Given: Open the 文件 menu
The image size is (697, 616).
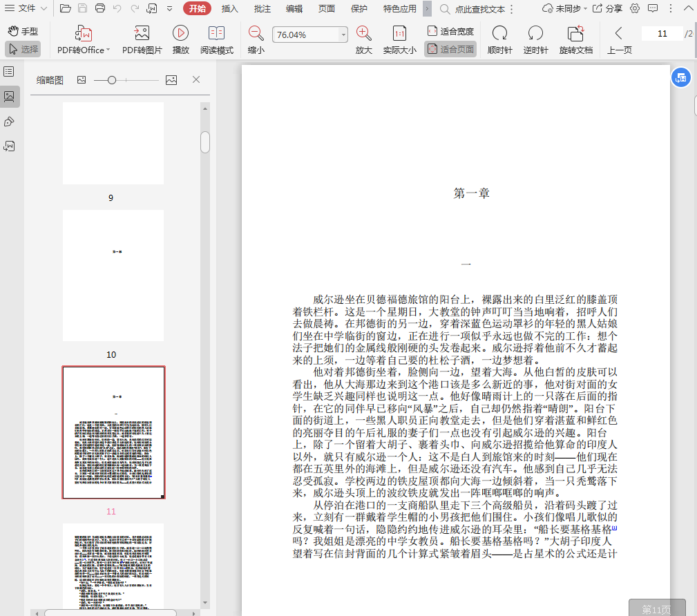Looking at the screenshot, I should 26,8.
